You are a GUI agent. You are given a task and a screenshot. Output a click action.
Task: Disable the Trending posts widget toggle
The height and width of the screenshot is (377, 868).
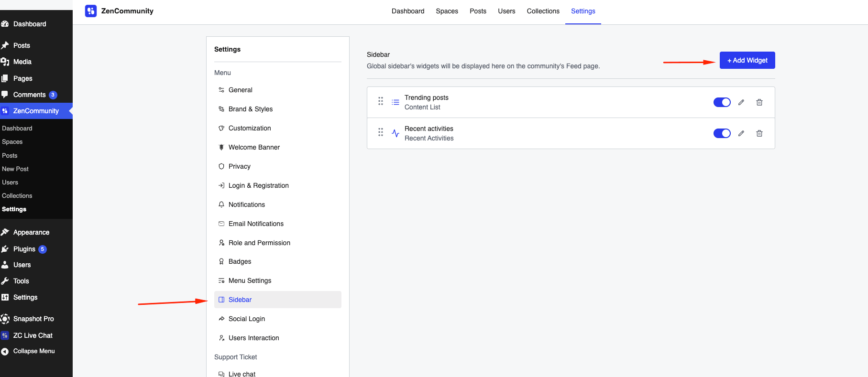point(722,102)
